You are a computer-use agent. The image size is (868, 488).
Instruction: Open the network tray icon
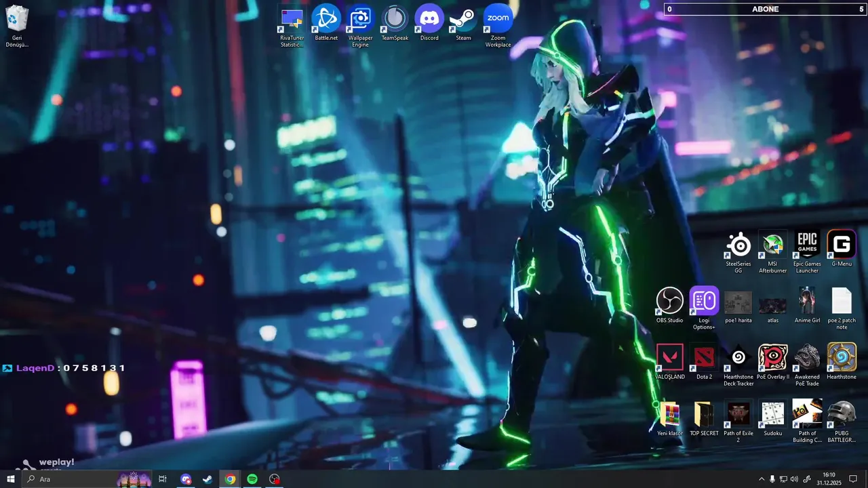783,479
